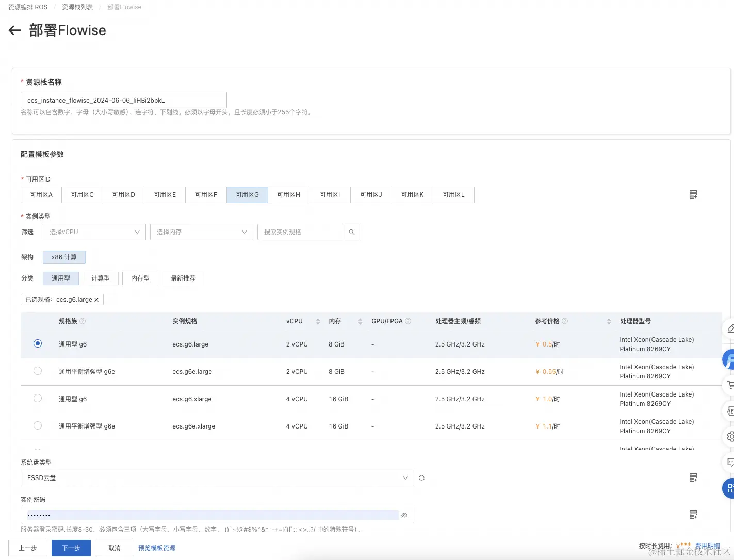Choose the 内存型 category filter
Screen dimensions: 734x560
[140, 278]
